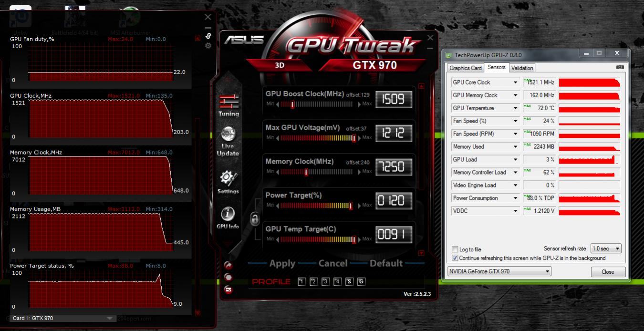Viewport: 644px width, 331px height.
Task: Expand GPU Temperature sensor dropdown
Action: coord(515,108)
